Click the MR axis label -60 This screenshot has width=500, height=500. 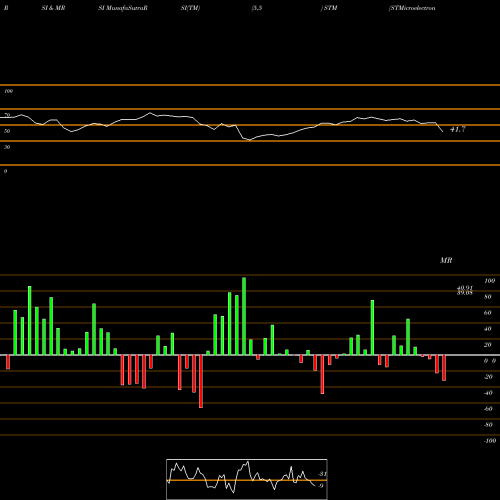pyautogui.click(x=488, y=409)
